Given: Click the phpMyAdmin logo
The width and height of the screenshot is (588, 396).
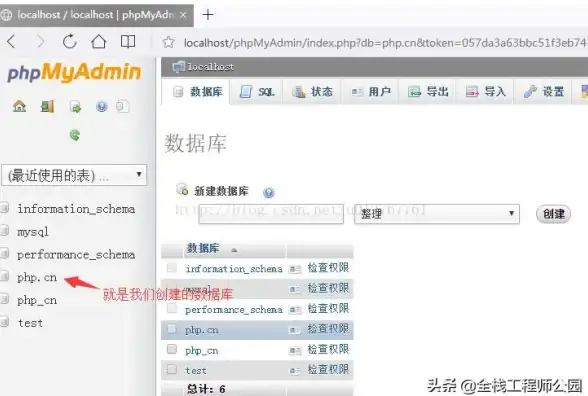Looking at the screenshot, I should pyautogui.click(x=74, y=72).
